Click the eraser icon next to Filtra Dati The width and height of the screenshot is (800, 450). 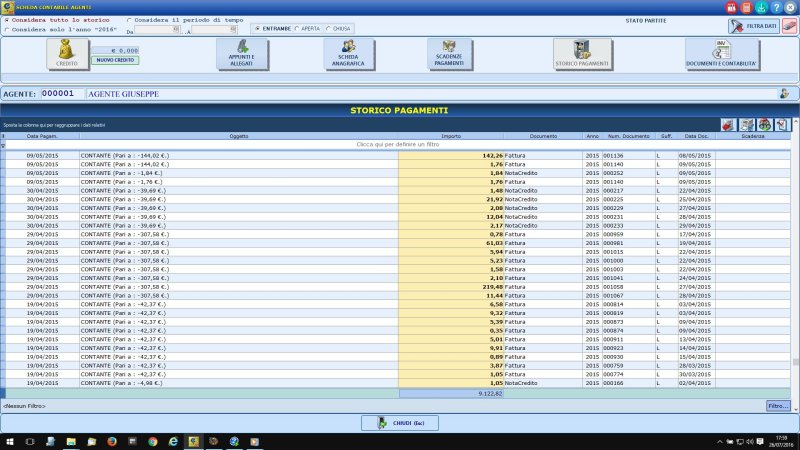tap(789, 26)
